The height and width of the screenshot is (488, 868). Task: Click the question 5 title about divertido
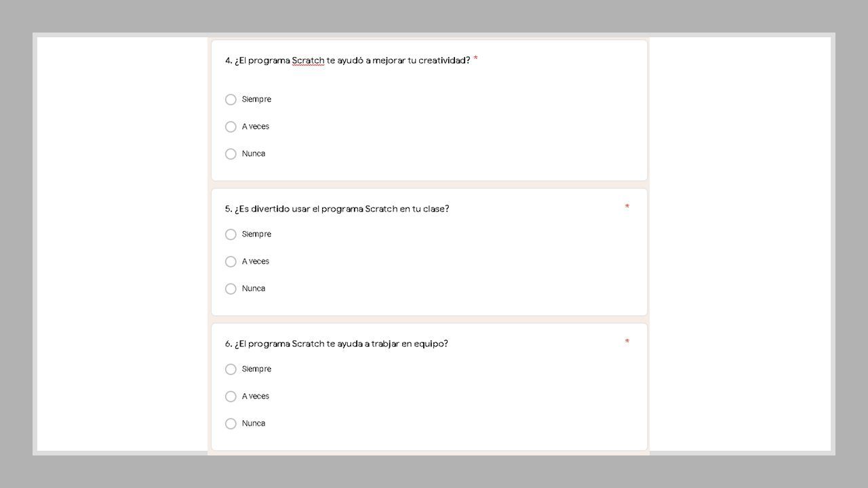click(337, 209)
